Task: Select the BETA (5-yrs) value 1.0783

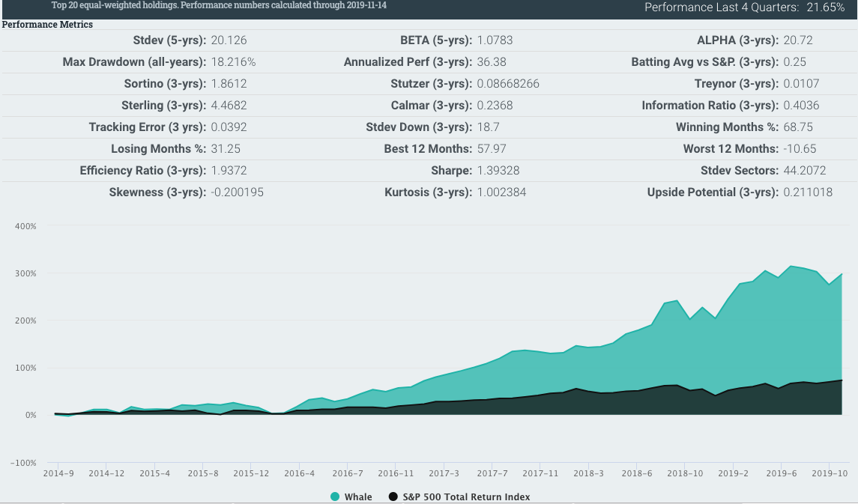Action: click(x=495, y=40)
